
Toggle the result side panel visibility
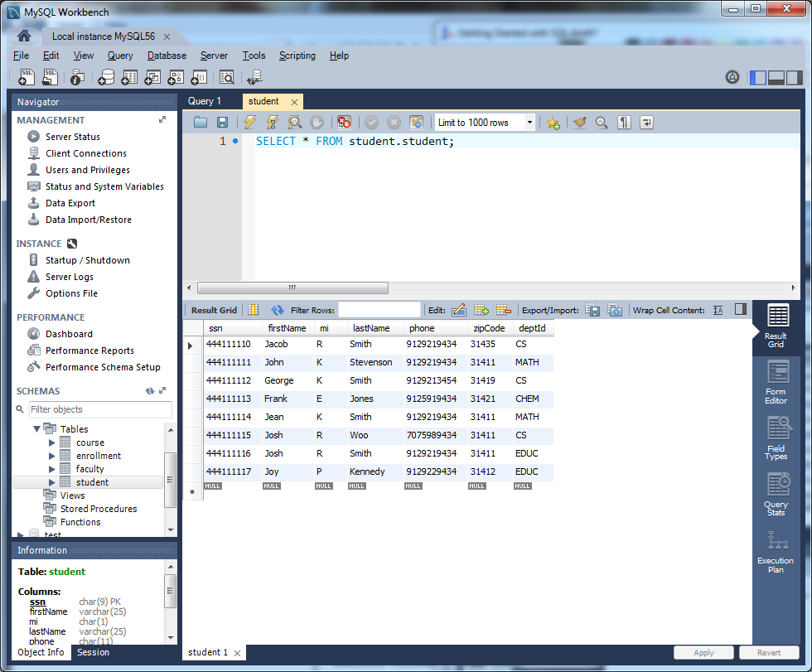[741, 310]
